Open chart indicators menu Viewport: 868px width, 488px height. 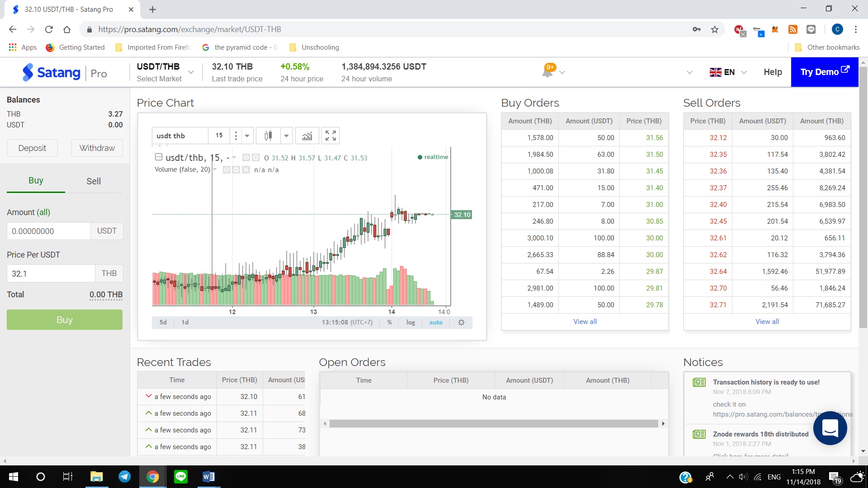(x=307, y=136)
